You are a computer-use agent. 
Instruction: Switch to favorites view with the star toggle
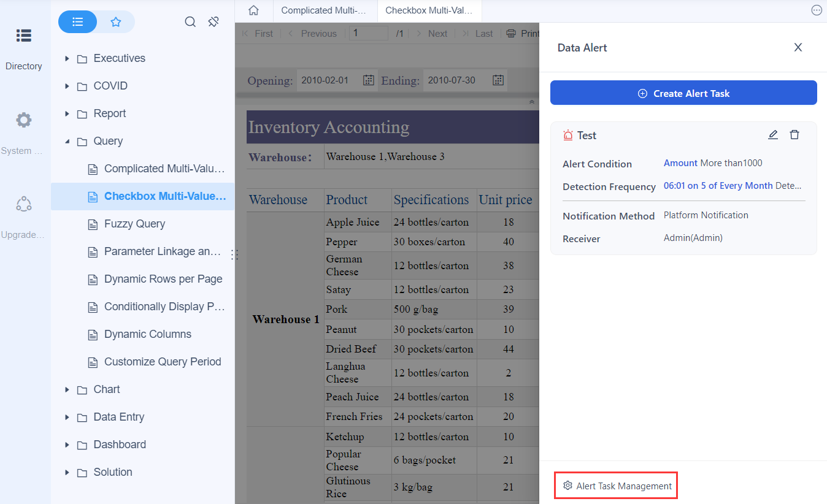(x=116, y=21)
